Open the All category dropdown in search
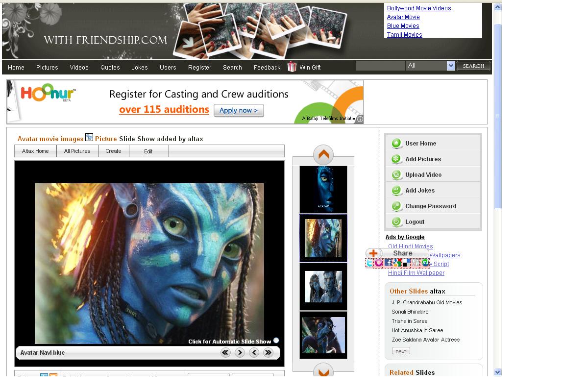Screen dimensions: 588x392 click(x=431, y=66)
